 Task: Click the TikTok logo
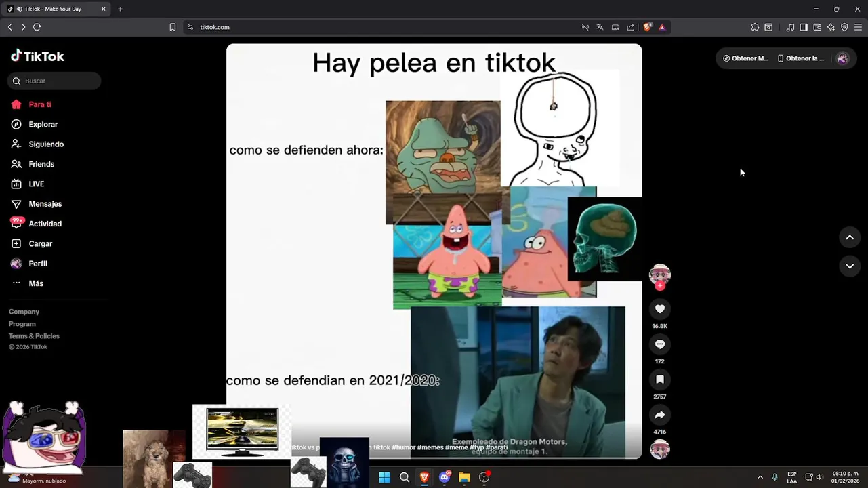pos(37,56)
